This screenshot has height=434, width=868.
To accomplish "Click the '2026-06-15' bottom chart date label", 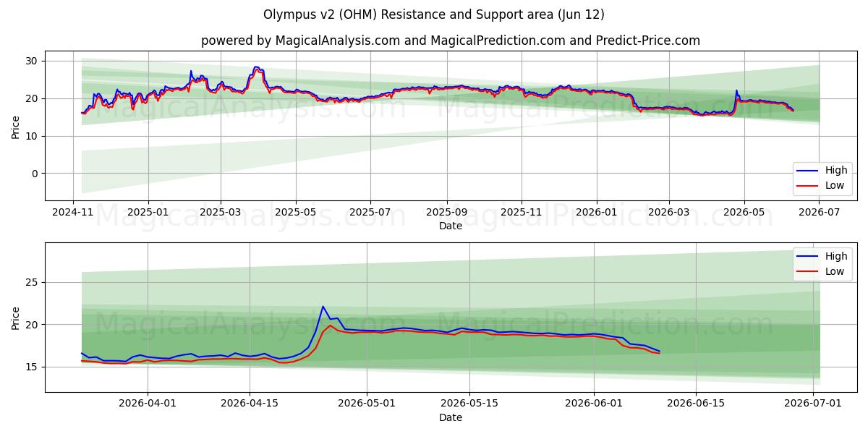I will click(696, 404).
